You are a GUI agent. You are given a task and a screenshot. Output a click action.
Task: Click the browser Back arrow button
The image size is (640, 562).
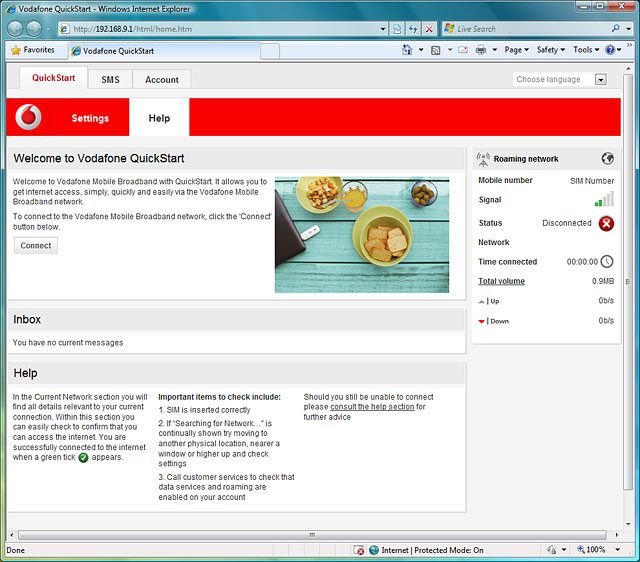click(16, 29)
